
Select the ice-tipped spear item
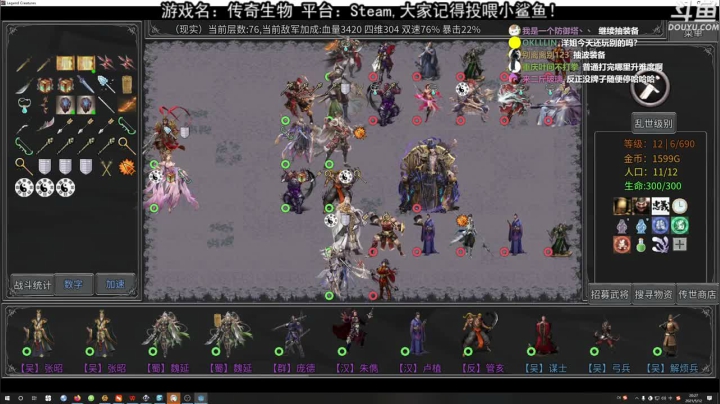pyautogui.click(x=106, y=84)
